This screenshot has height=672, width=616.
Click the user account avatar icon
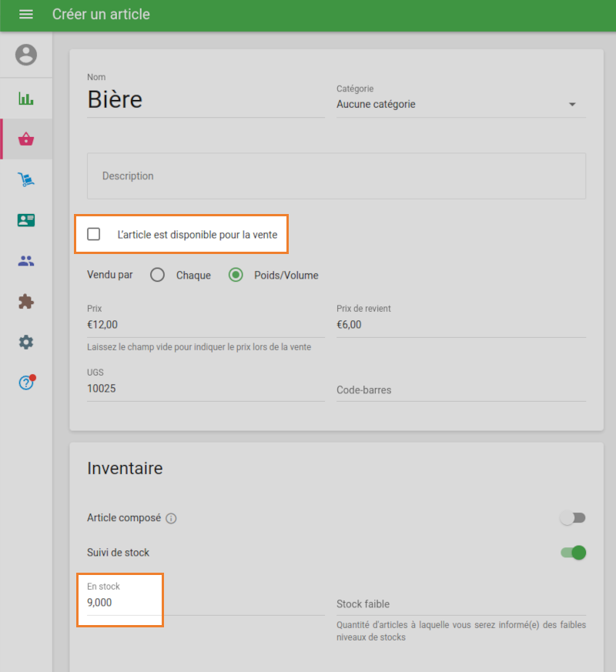26,55
